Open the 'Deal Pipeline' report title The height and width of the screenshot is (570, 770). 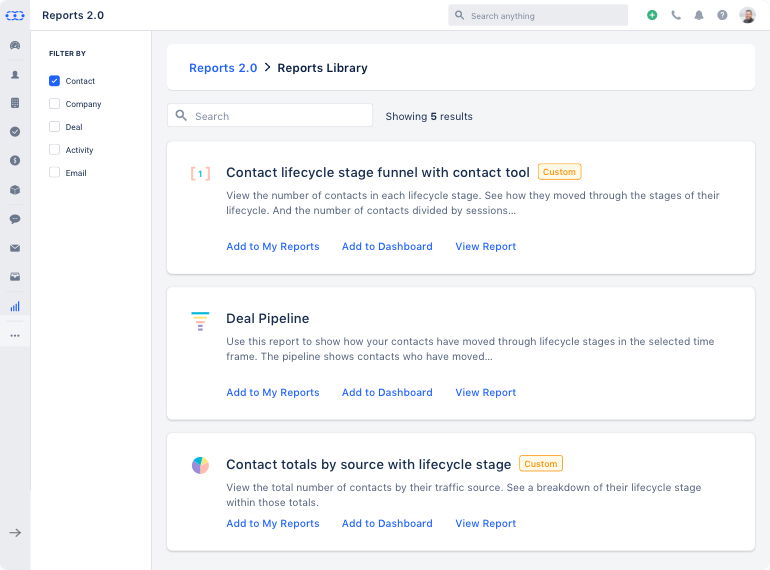(268, 318)
